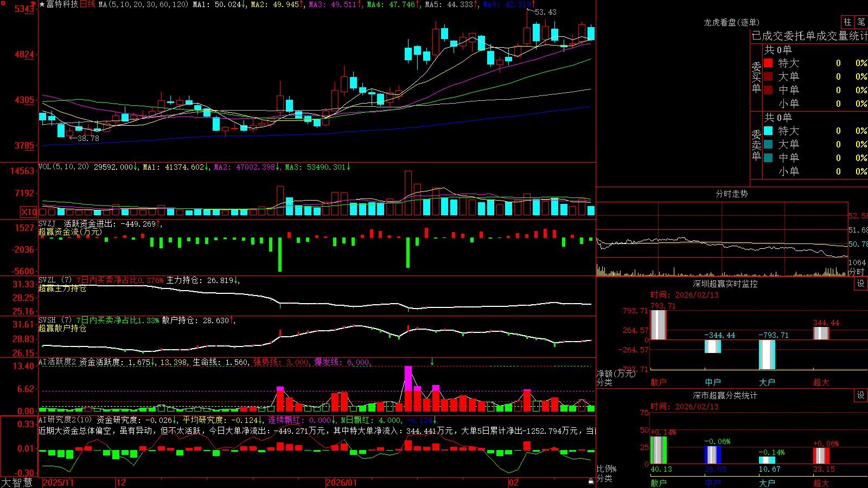Select the 日线 period label
Viewport: 868px width, 488px height.
pyautogui.click(x=87, y=4)
